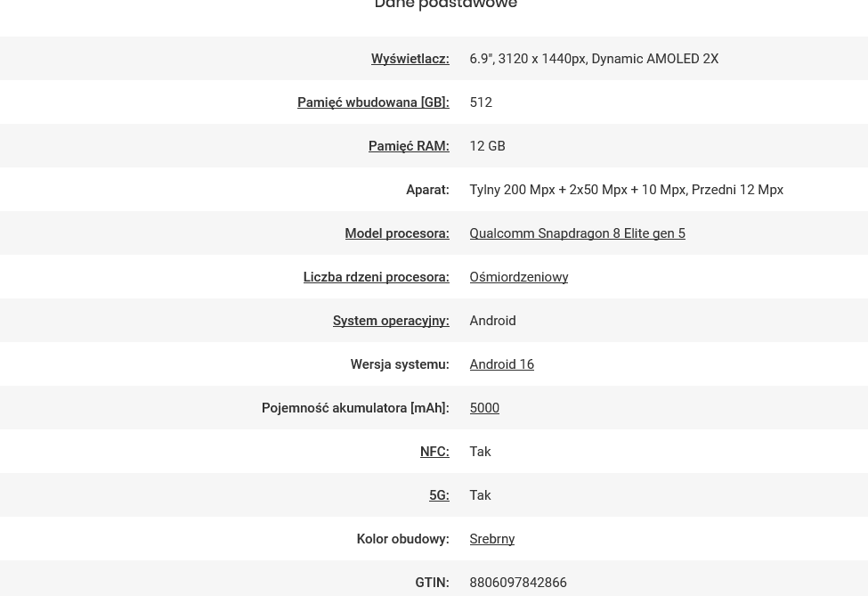Open the 5G label link
The width and height of the screenshot is (868, 596).
pyautogui.click(x=439, y=495)
